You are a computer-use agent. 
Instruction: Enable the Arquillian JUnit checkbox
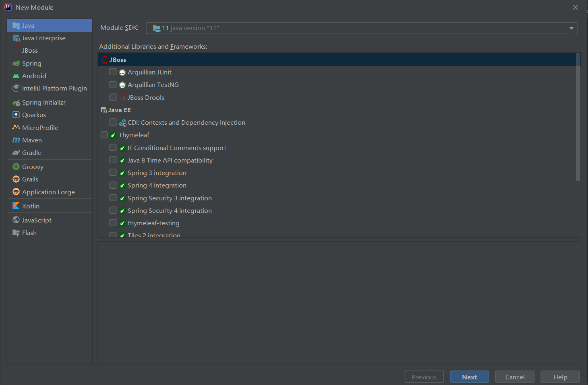click(113, 72)
